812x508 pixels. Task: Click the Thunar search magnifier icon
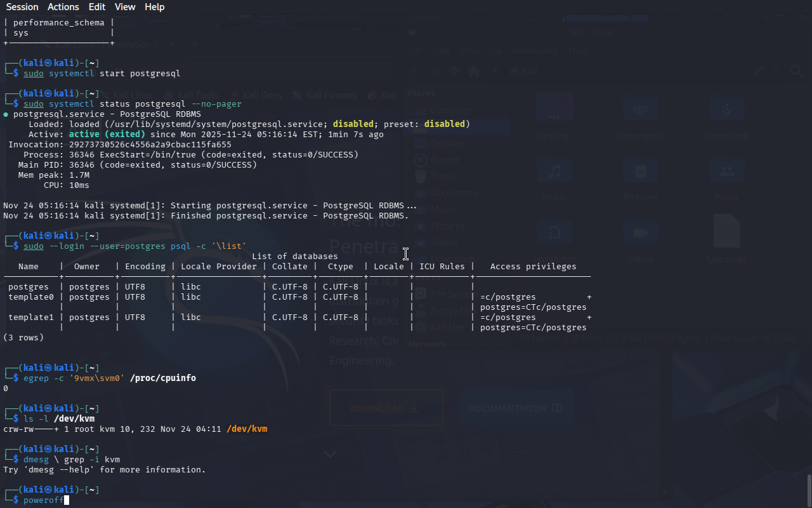point(796,71)
